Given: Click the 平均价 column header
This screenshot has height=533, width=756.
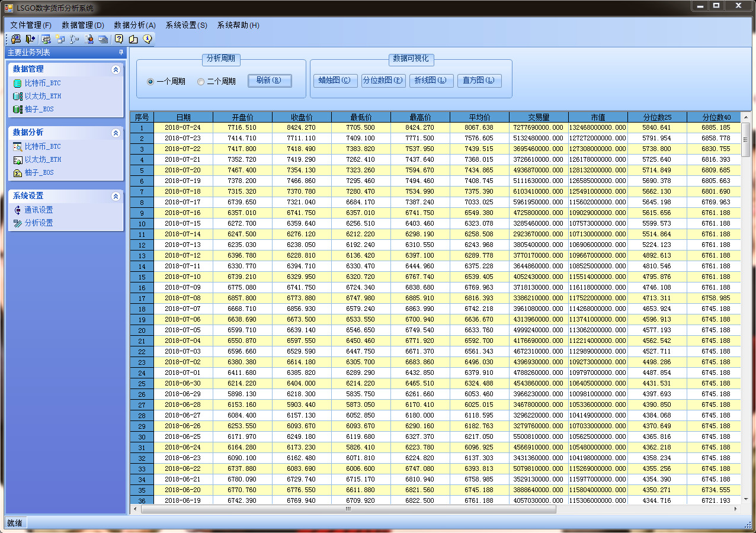Looking at the screenshot, I should click(480, 117).
